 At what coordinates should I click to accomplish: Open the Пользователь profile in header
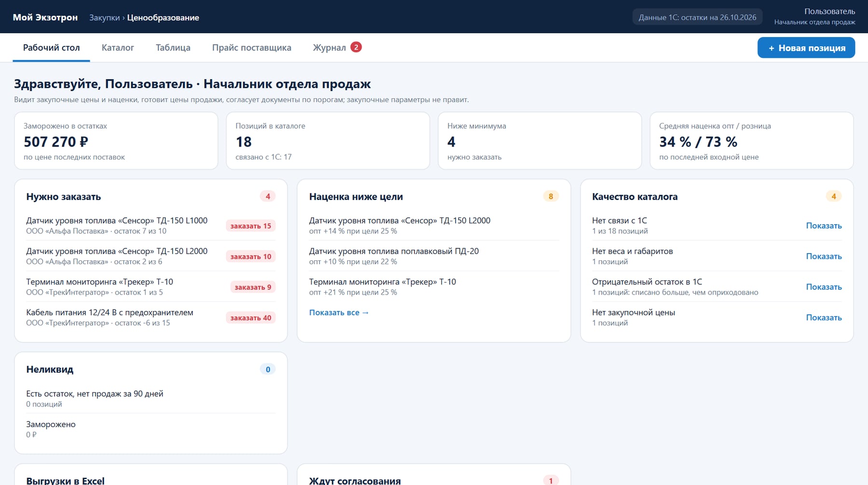coord(815,16)
